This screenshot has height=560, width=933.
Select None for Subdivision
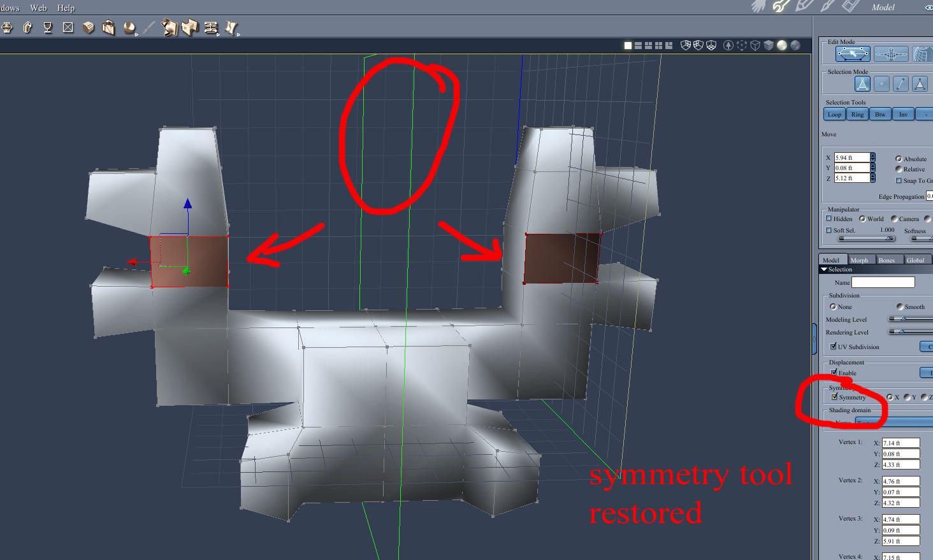(x=833, y=306)
